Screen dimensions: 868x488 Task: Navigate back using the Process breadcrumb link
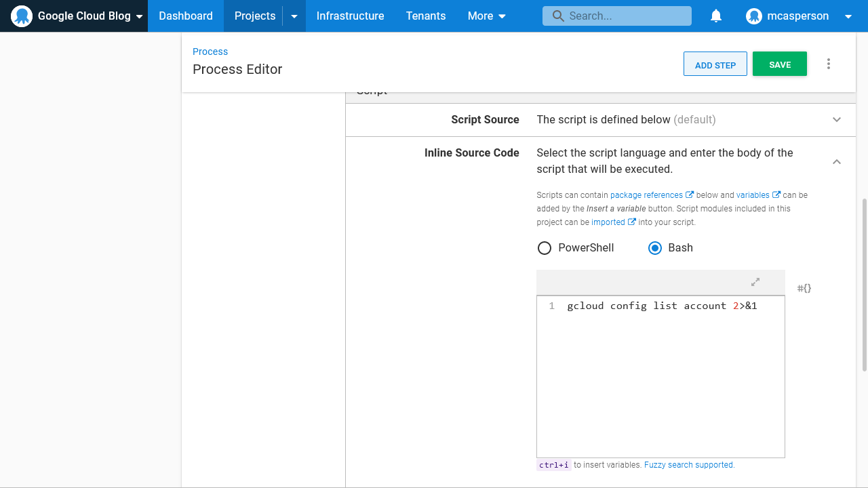tap(210, 52)
